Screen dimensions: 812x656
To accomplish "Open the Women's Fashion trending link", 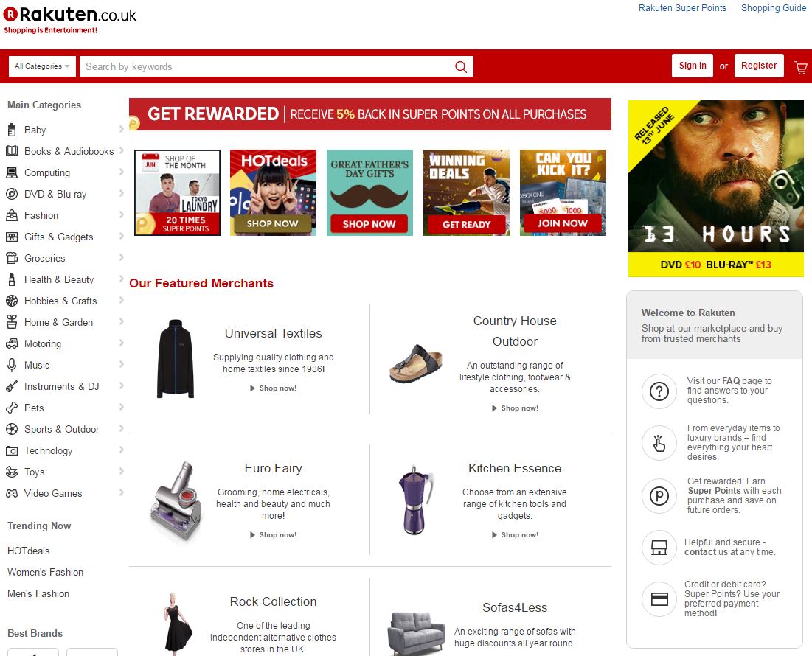I will [45, 572].
